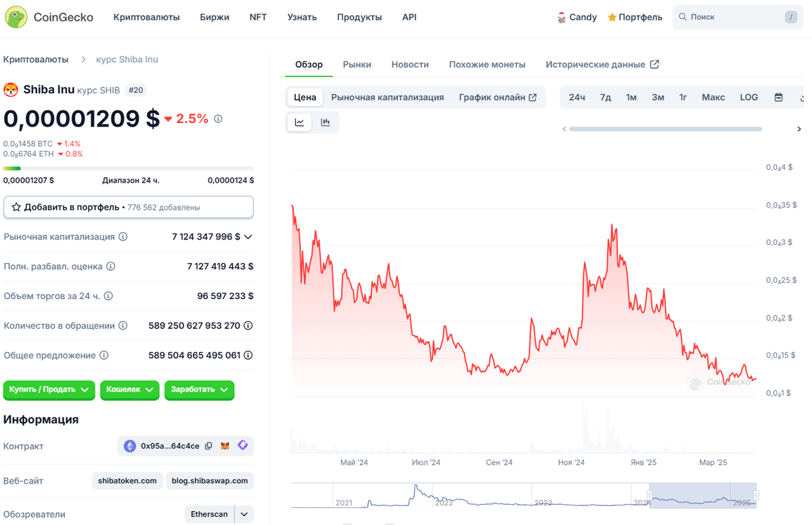Select the Макс time range

(713, 97)
